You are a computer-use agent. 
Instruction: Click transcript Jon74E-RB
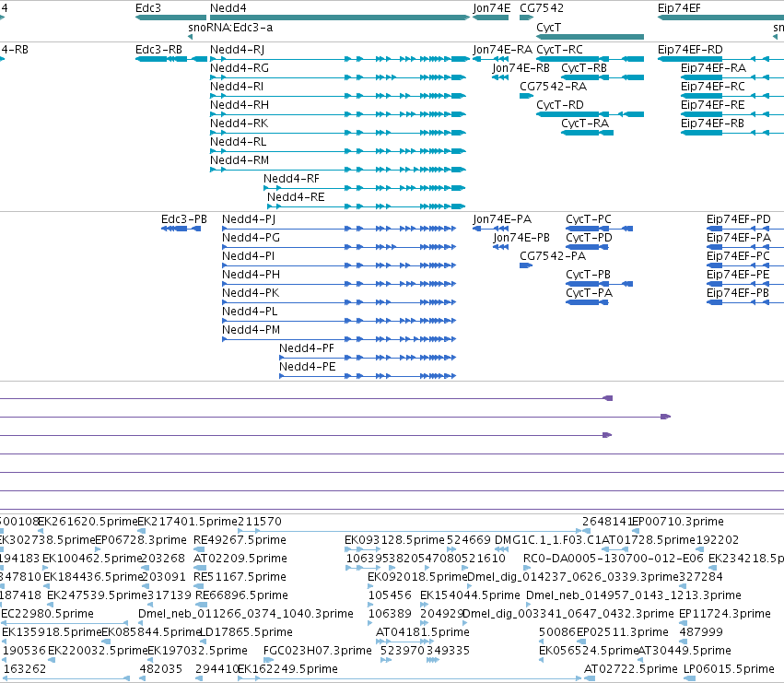(521, 68)
